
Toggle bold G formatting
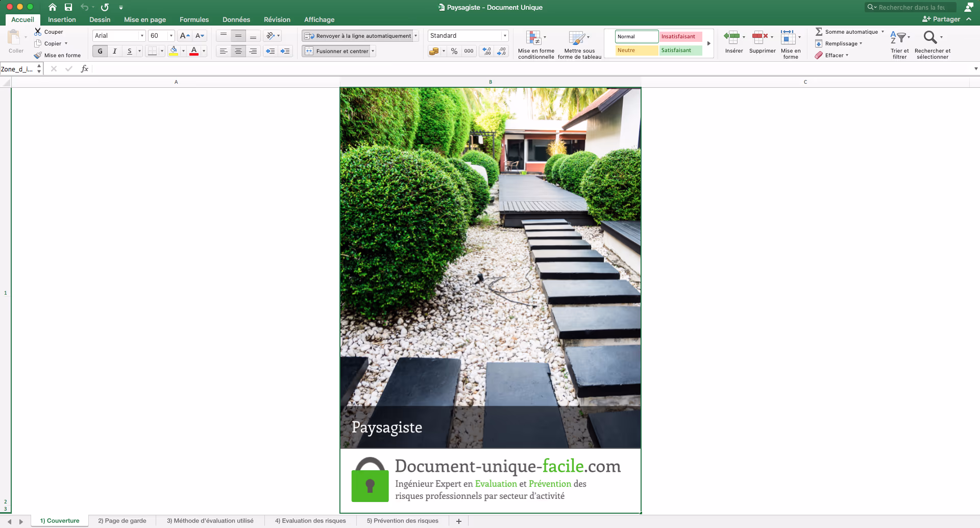point(100,51)
